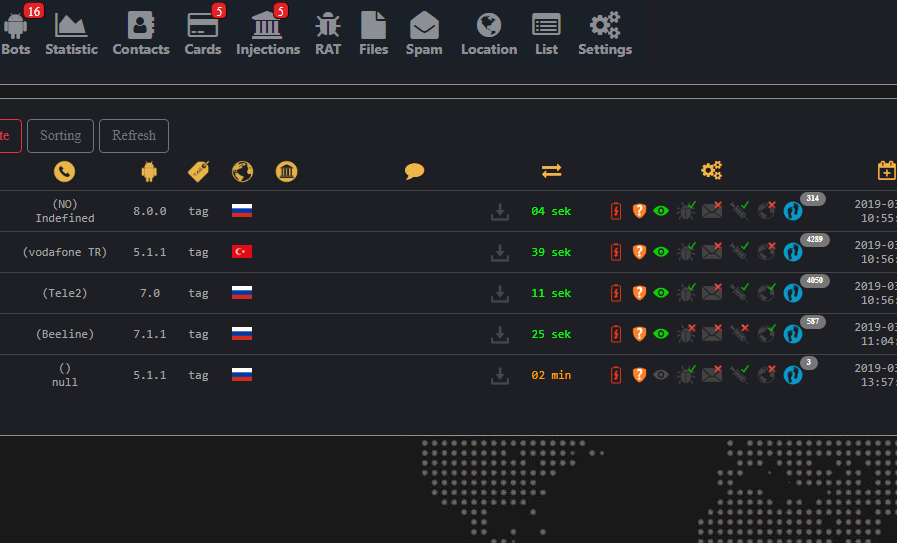The image size is (897, 543).
Task: Open the Location globe icon
Action: [489, 25]
